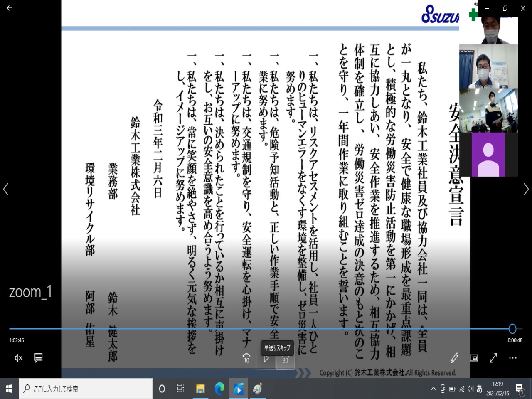Click the taskbar search box
Screen dimensions: 532x399
point(86,389)
